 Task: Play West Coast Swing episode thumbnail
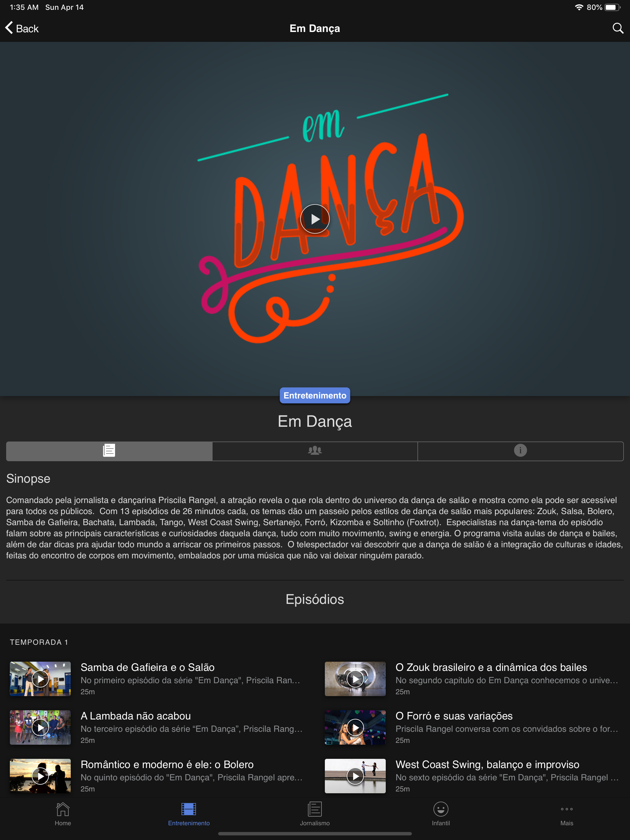pyautogui.click(x=355, y=776)
